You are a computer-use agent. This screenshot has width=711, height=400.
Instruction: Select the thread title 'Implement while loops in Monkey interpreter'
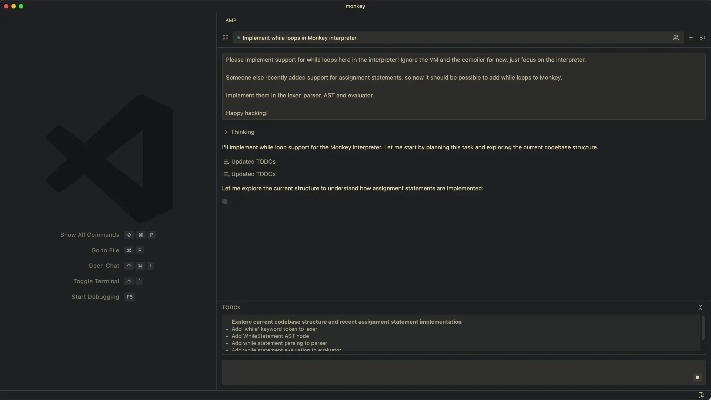pos(299,38)
